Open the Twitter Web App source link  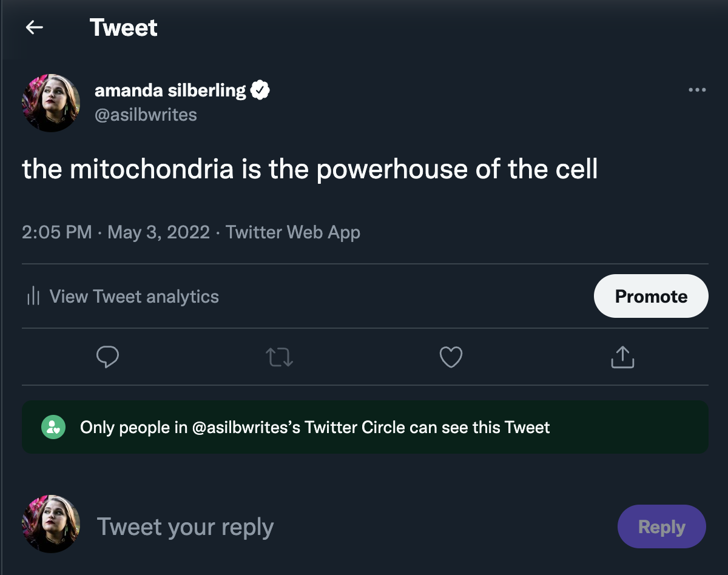pos(293,232)
